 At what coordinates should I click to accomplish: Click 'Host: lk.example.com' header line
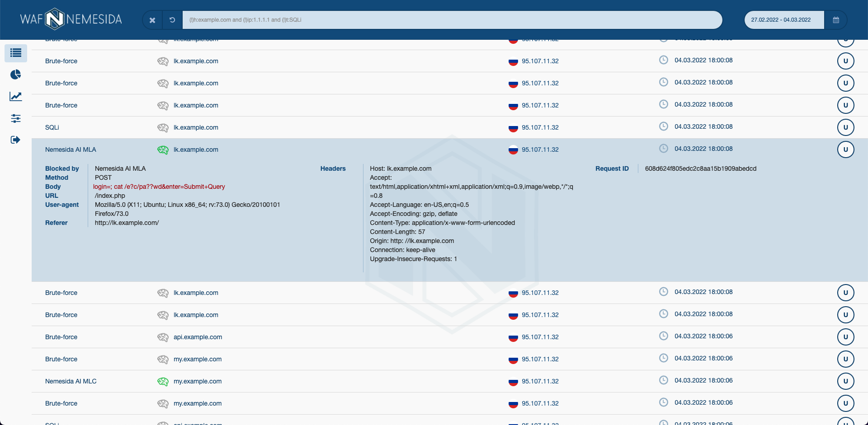(x=401, y=168)
